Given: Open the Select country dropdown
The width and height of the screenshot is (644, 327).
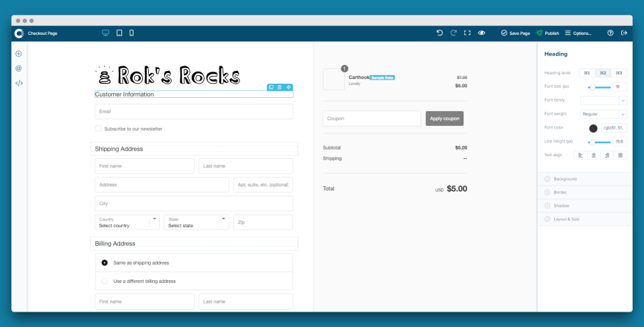Looking at the screenshot, I should coord(127,222).
